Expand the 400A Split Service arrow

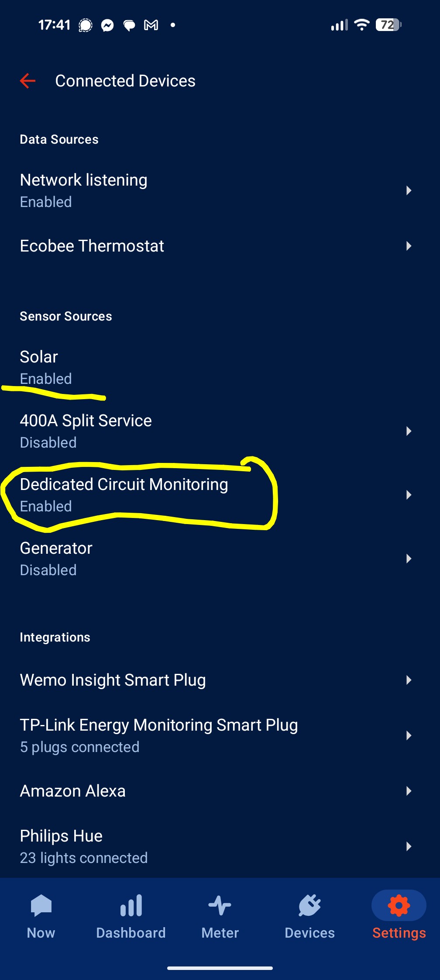coord(409,431)
